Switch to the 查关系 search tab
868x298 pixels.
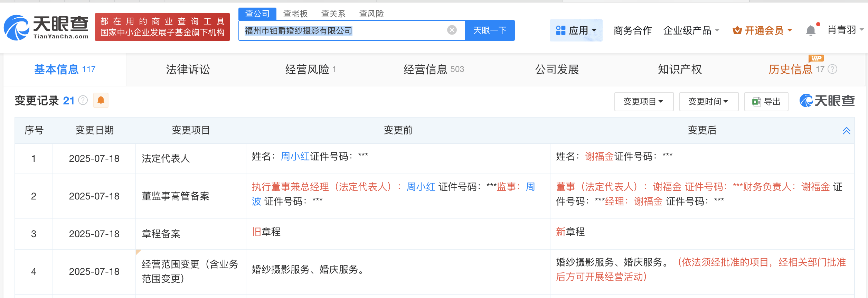[333, 14]
